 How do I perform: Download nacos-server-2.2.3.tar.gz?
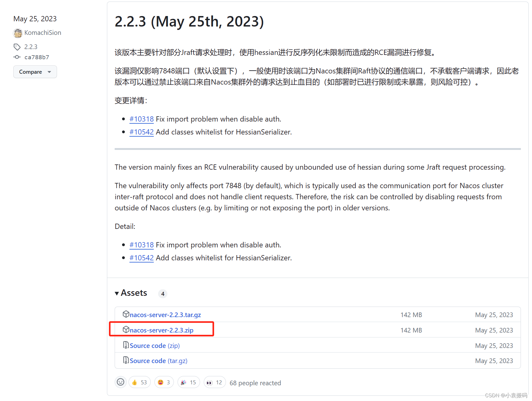[x=165, y=315]
